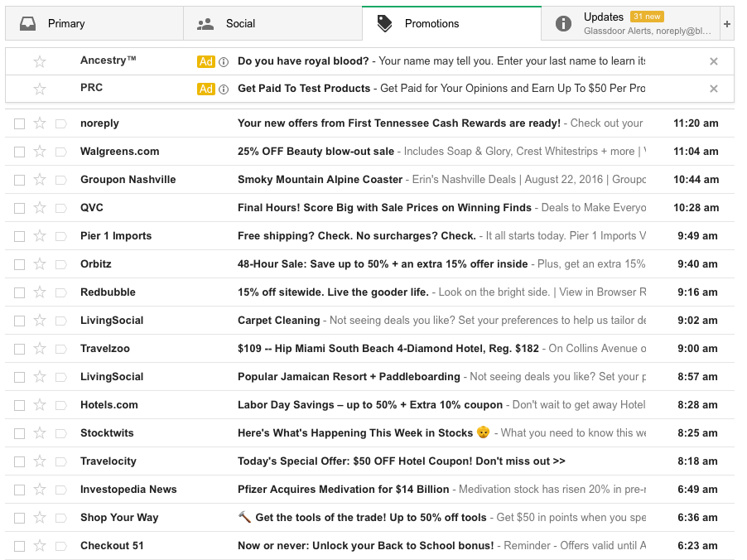
Task: Click the Checkout 51 sender name
Action: 112,546
